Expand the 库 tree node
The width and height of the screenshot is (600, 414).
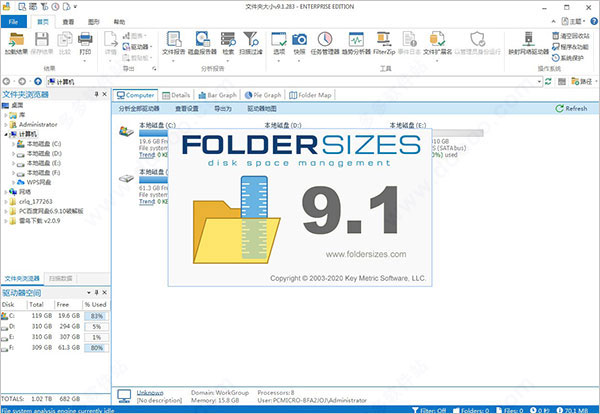pos(6,115)
